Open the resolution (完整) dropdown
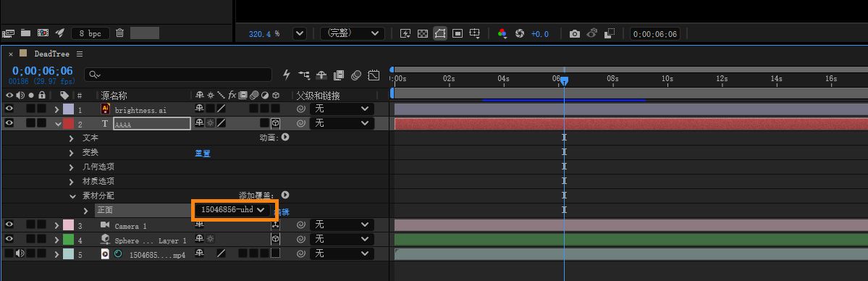 [x=353, y=33]
